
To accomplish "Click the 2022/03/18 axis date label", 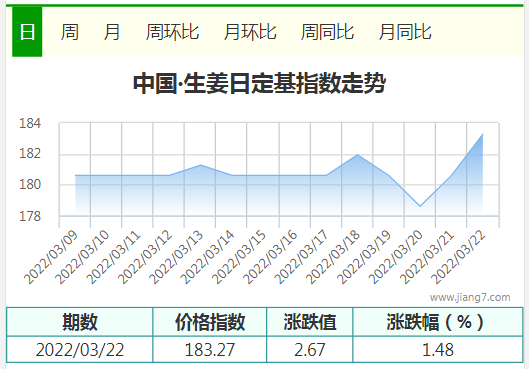I will [x=333, y=257].
